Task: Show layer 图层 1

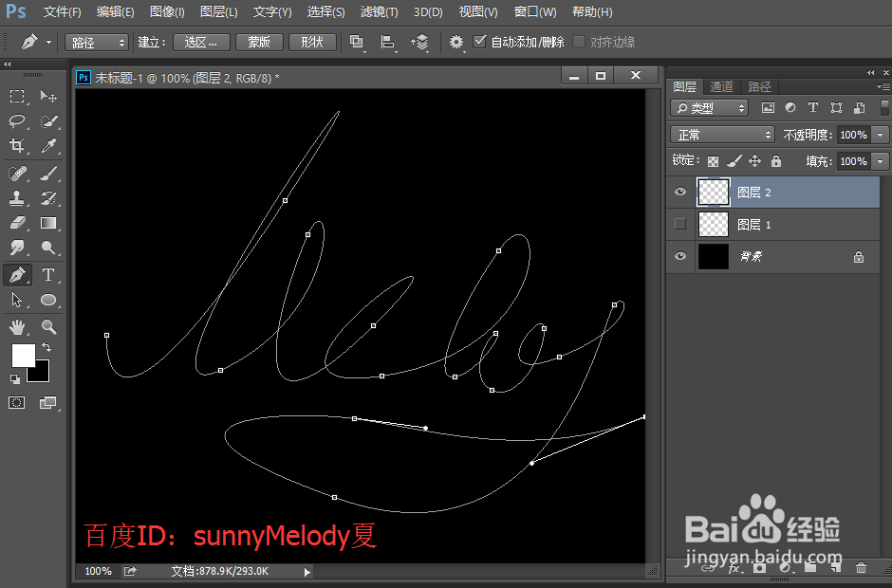Action: pos(679,224)
